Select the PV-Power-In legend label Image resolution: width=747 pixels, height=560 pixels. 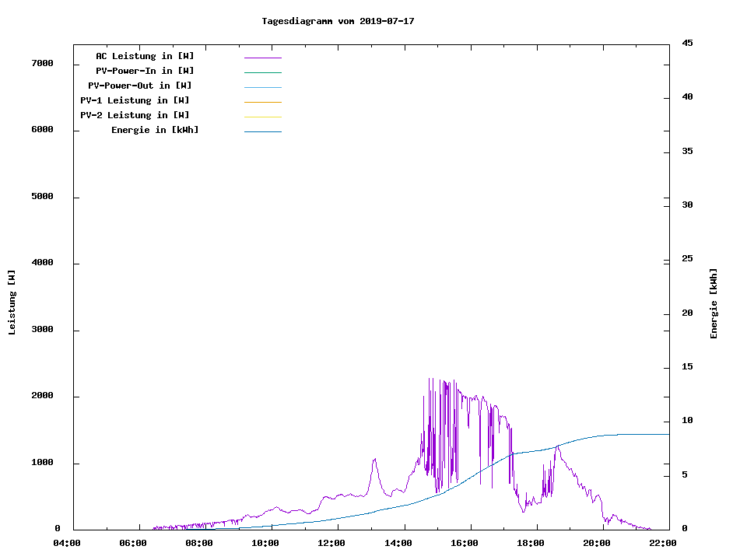(150, 71)
